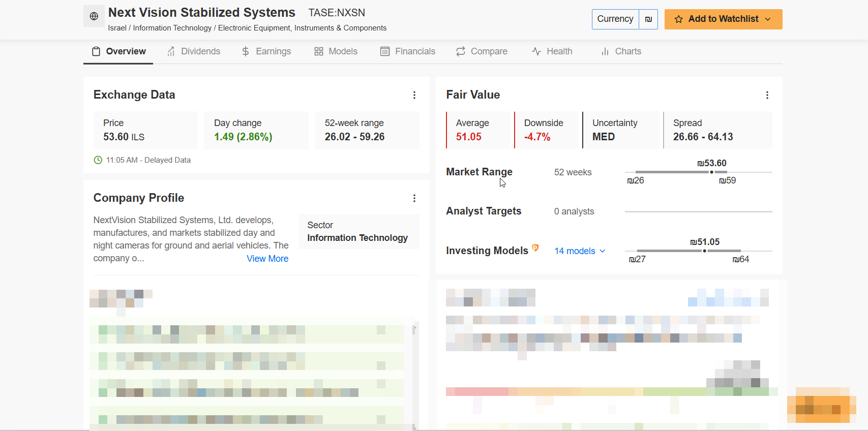The width and height of the screenshot is (868, 431).
Task: Click the bar chart icon of Charts tab
Action: tap(605, 51)
